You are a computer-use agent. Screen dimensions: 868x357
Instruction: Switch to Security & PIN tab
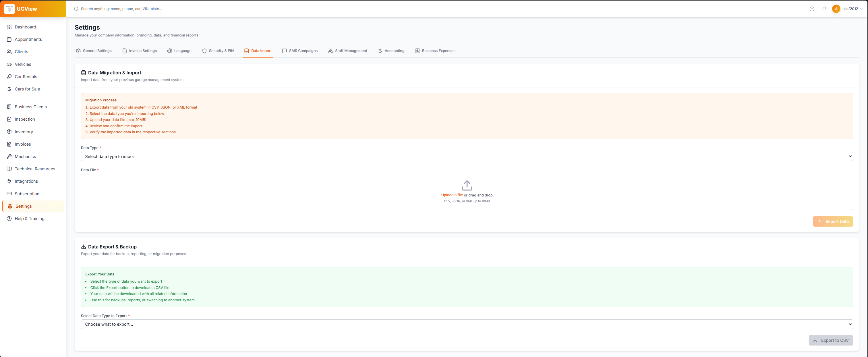tap(218, 51)
